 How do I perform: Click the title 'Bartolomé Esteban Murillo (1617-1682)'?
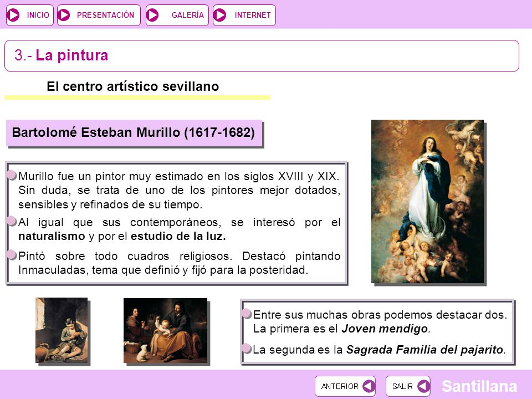tap(134, 132)
